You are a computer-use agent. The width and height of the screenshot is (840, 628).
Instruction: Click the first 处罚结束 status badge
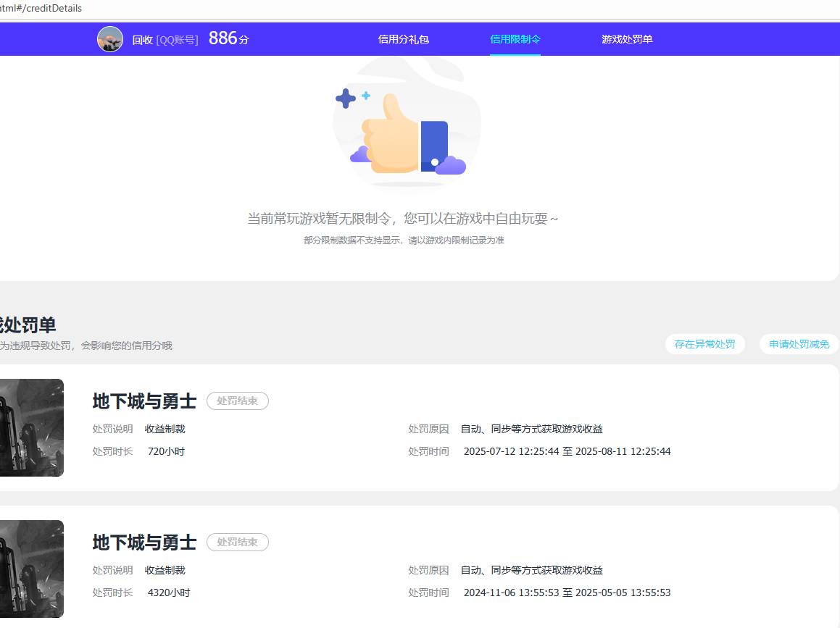237,401
